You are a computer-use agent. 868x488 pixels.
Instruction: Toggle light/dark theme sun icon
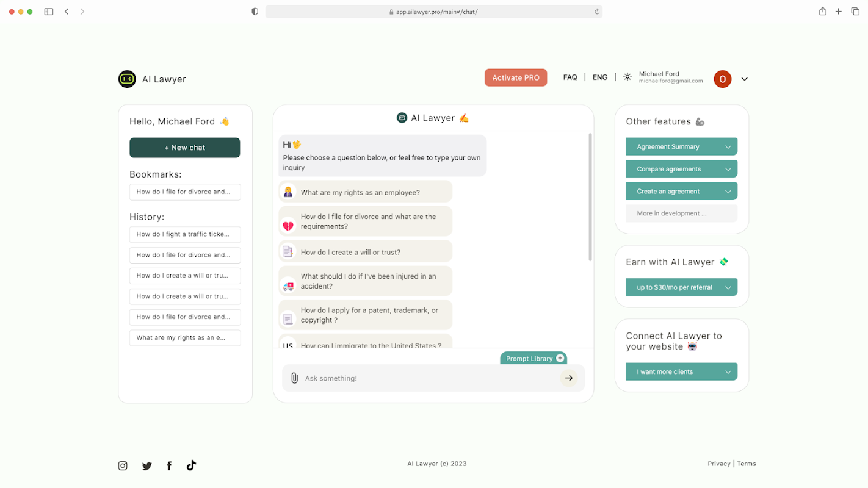(627, 77)
